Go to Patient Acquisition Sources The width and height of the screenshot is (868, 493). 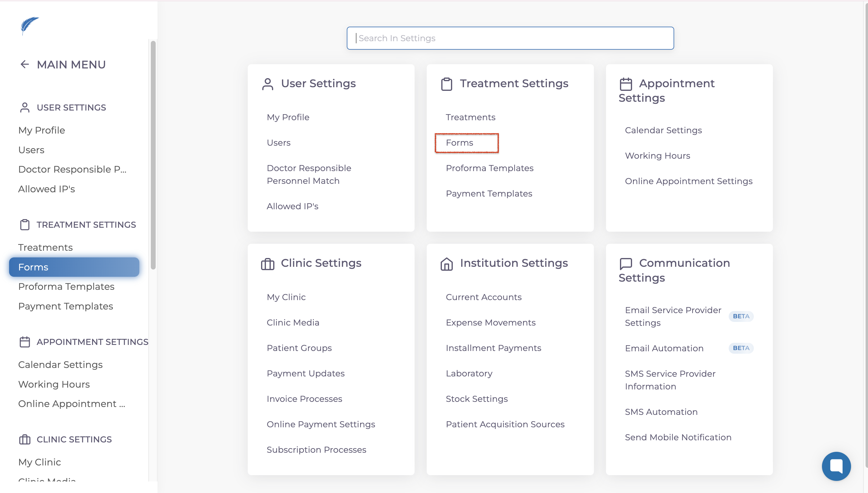pos(505,424)
